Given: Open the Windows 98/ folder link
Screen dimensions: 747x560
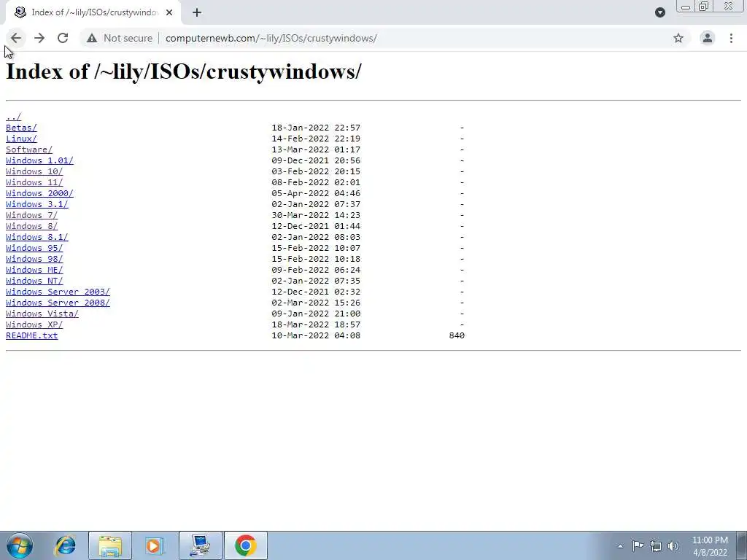Looking at the screenshot, I should (x=34, y=259).
